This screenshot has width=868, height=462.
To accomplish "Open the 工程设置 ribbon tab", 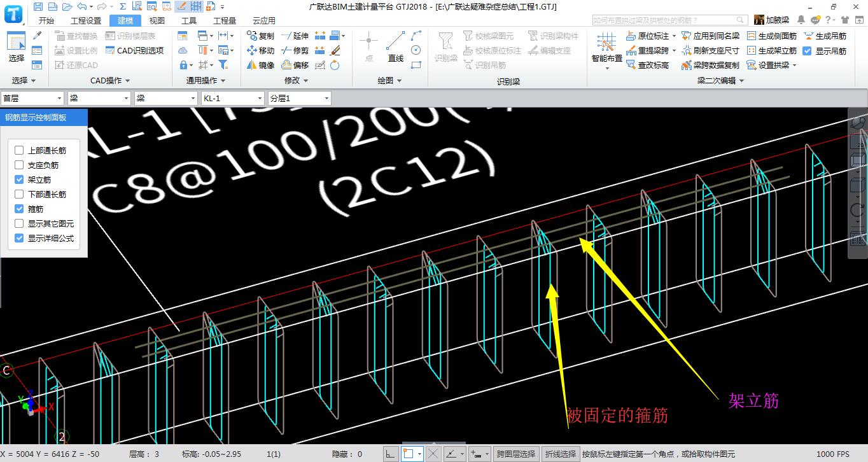I will tap(86, 20).
